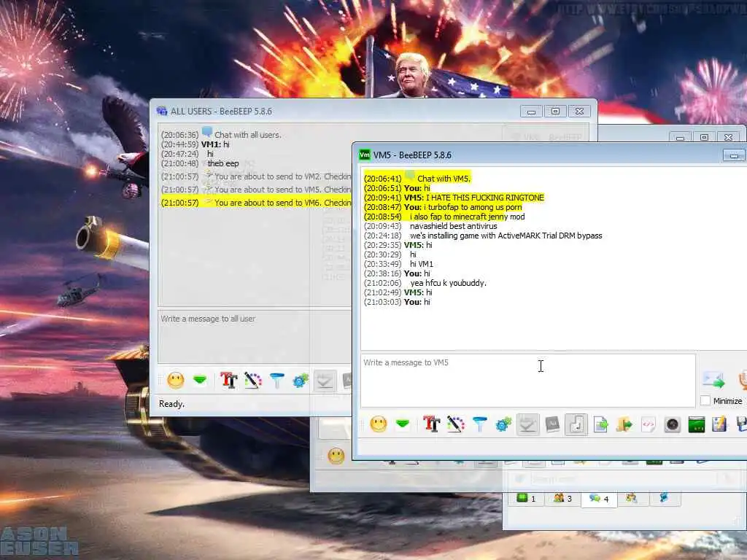This screenshot has height=560, width=747.
Task: Click the camera screenshot icon in VM5 toolbar
Action: (x=672, y=424)
